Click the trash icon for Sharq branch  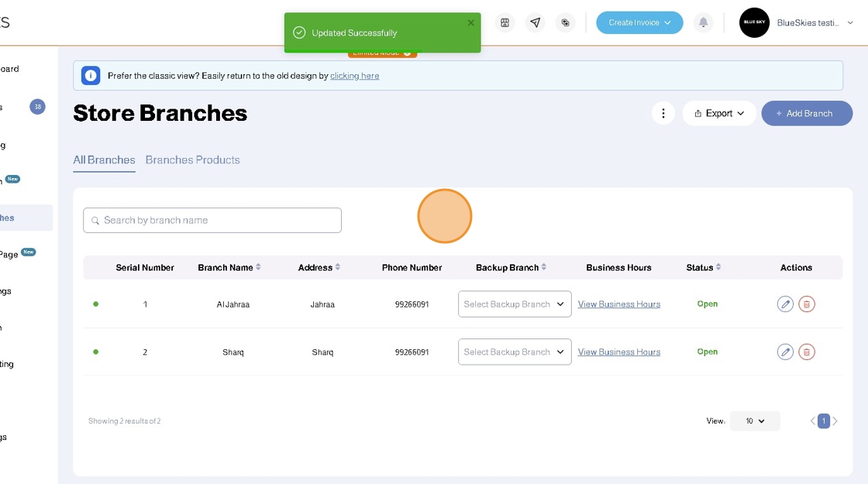[807, 352]
